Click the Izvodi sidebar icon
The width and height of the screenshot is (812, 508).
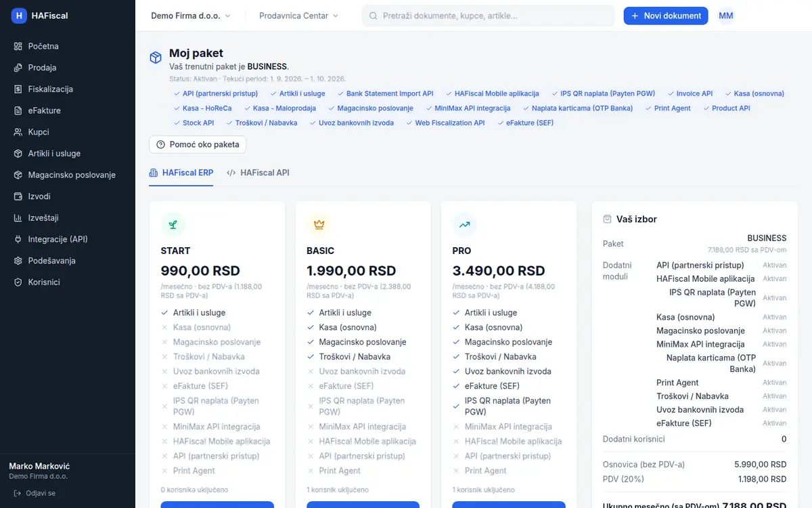pyautogui.click(x=18, y=196)
